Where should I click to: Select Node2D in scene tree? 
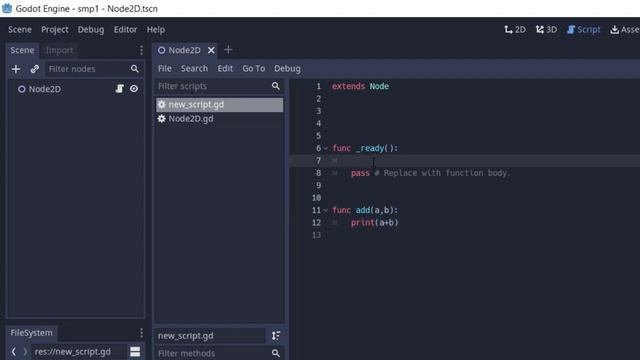pos(44,89)
